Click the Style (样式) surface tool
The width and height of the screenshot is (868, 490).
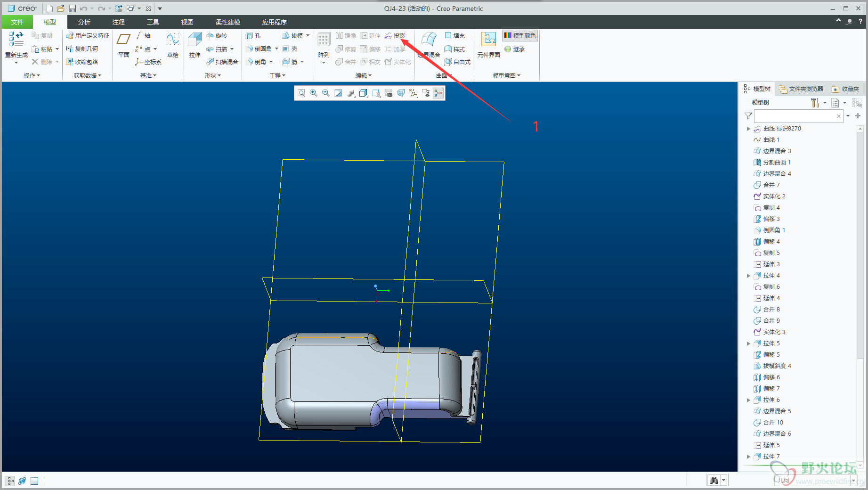tap(454, 49)
